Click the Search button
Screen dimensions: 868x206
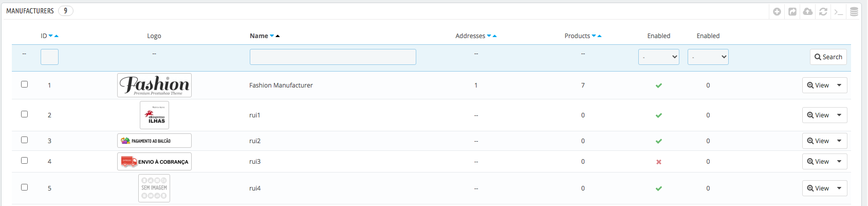pyautogui.click(x=828, y=57)
